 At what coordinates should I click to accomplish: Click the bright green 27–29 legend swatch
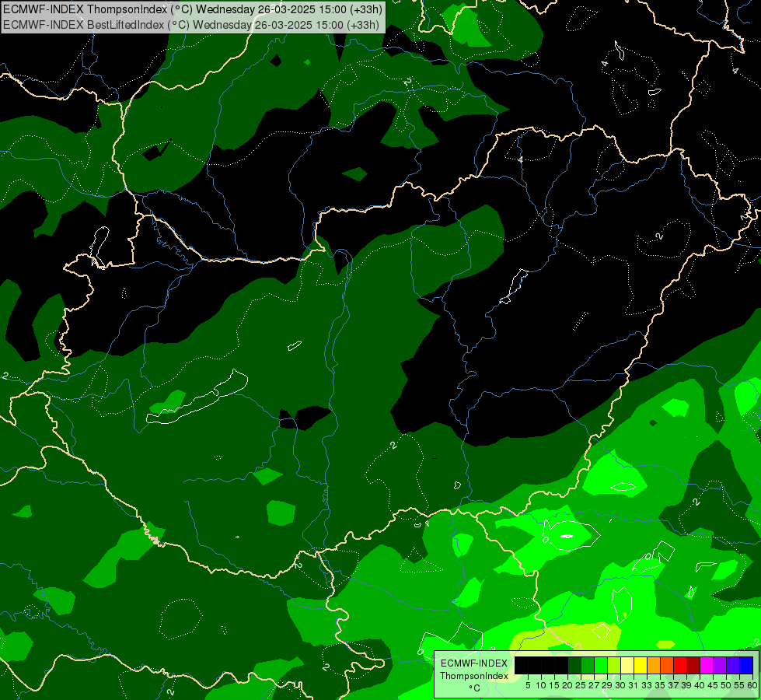601,665
